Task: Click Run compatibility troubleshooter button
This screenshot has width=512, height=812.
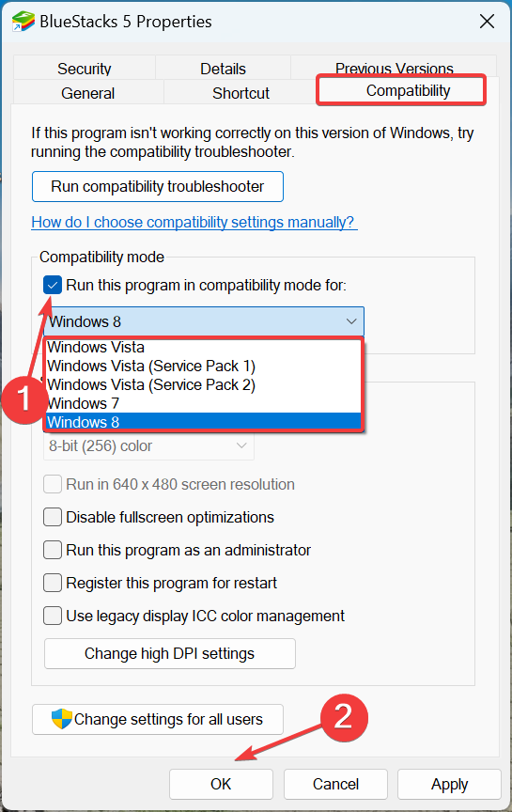Action: point(158,186)
